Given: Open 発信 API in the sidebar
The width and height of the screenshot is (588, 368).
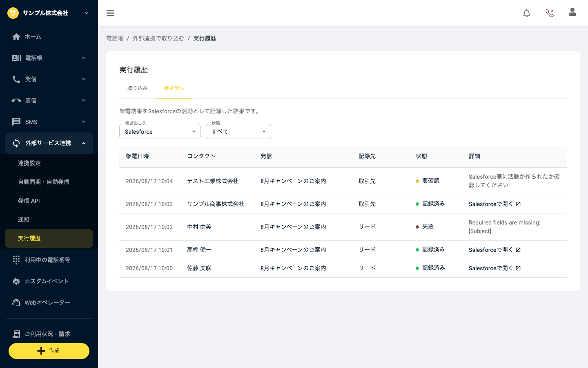Looking at the screenshot, I should tap(49, 201).
